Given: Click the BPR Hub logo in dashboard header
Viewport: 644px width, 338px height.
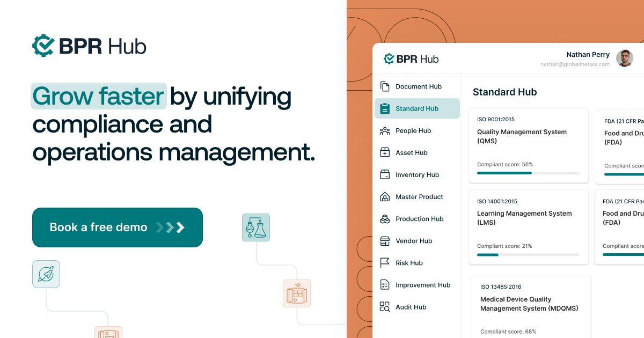Looking at the screenshot, I should click(412, 59).
